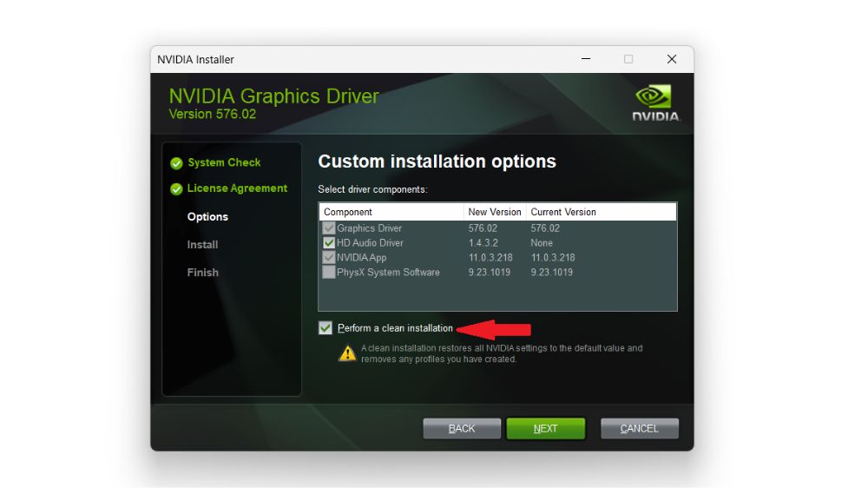Click the Current Version column header
The height and width of the screenshot is (488, 868).
(563, 212)
